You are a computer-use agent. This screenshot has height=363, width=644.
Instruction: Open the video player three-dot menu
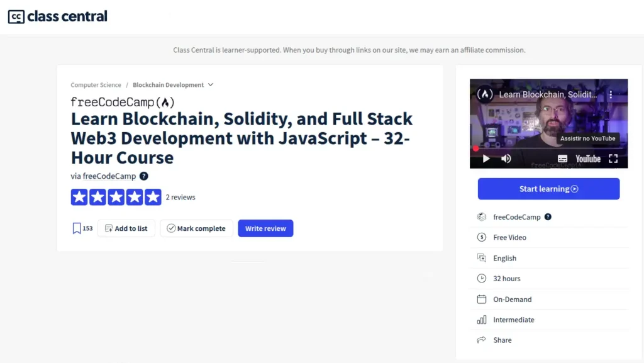pos(611,94)
